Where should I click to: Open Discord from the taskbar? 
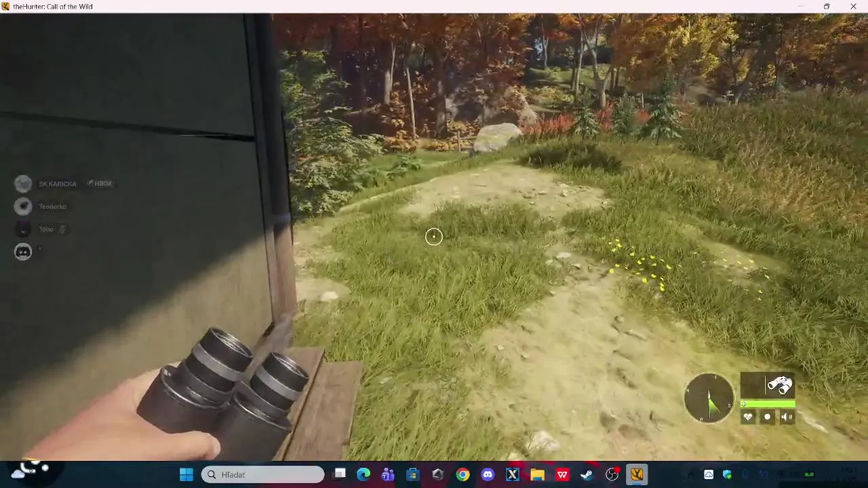tap(488, 474)
